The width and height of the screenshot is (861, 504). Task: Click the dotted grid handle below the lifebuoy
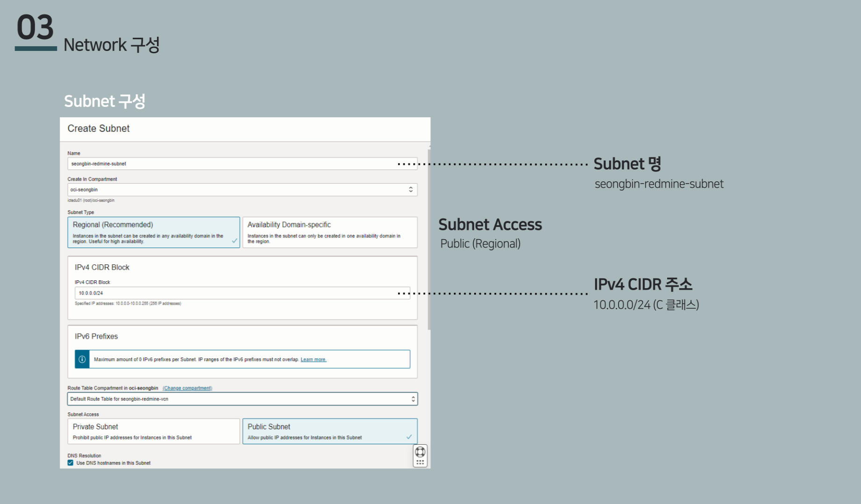click(420, 462)
